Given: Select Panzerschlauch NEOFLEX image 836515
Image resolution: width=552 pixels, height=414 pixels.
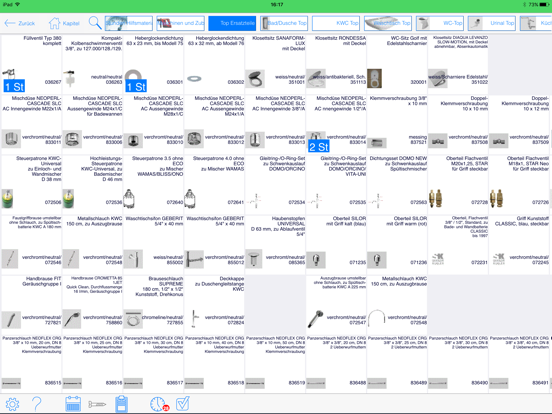Looking at the screenshot, I should [11, 383].
